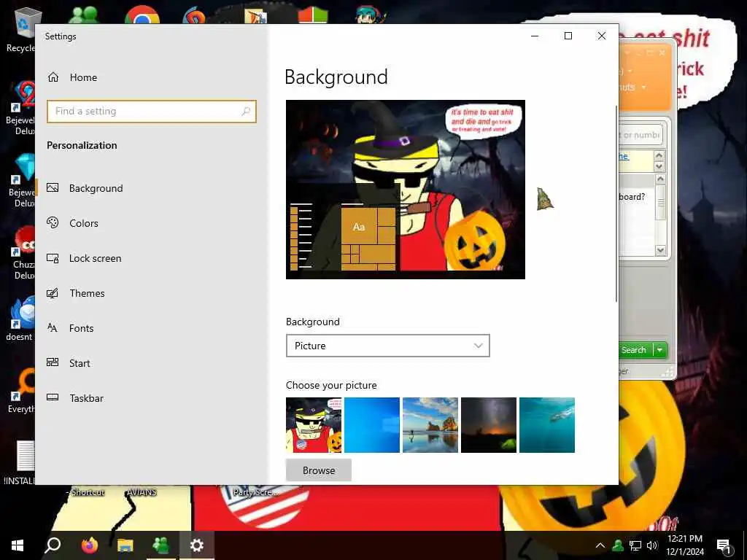Click the Themes brush sidebar icon

point(53,293)
